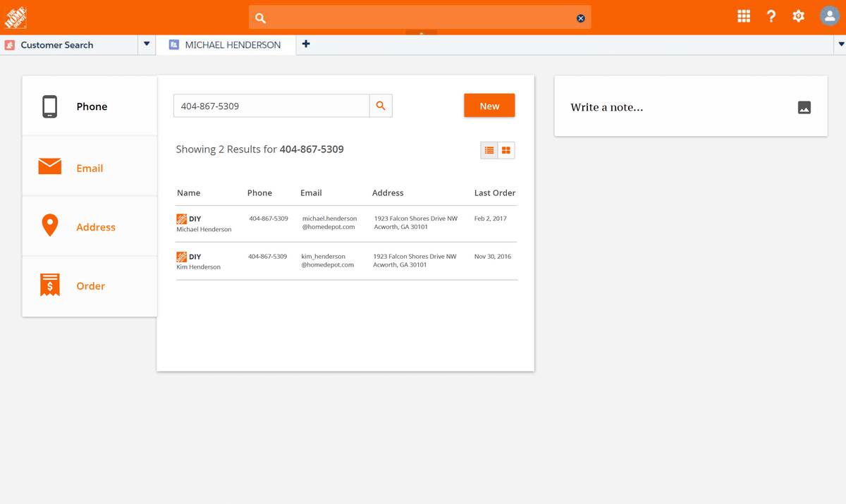Expand the Customer Search dropdown arrow

147,44
